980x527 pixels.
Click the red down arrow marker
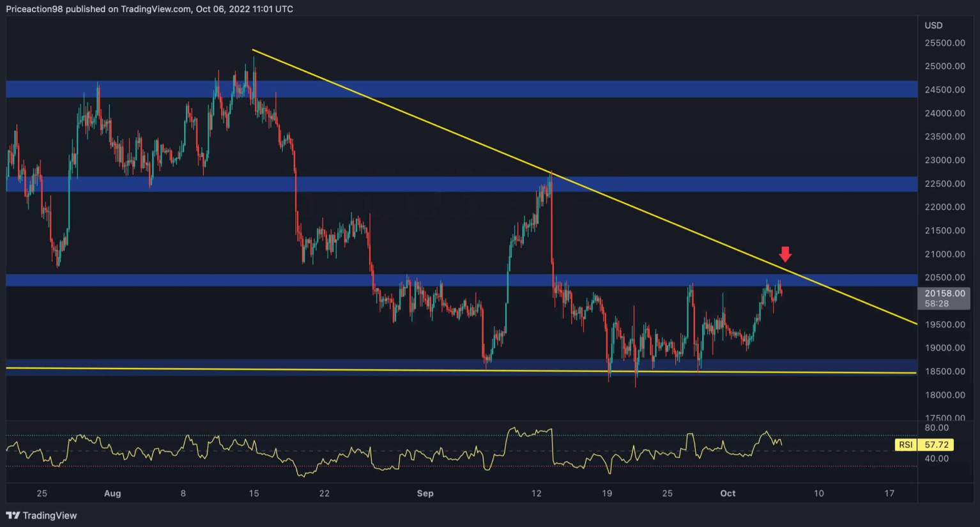coord(785,254)
